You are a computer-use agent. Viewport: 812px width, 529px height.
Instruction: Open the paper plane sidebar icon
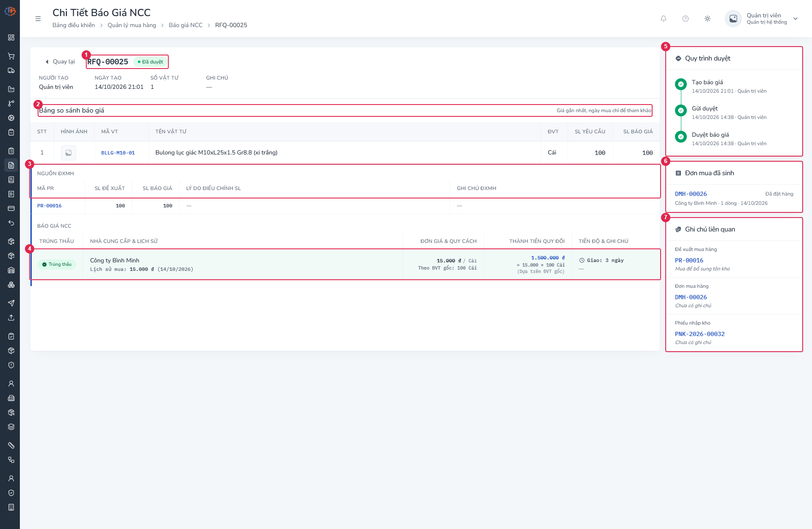[x=11, y=303]
